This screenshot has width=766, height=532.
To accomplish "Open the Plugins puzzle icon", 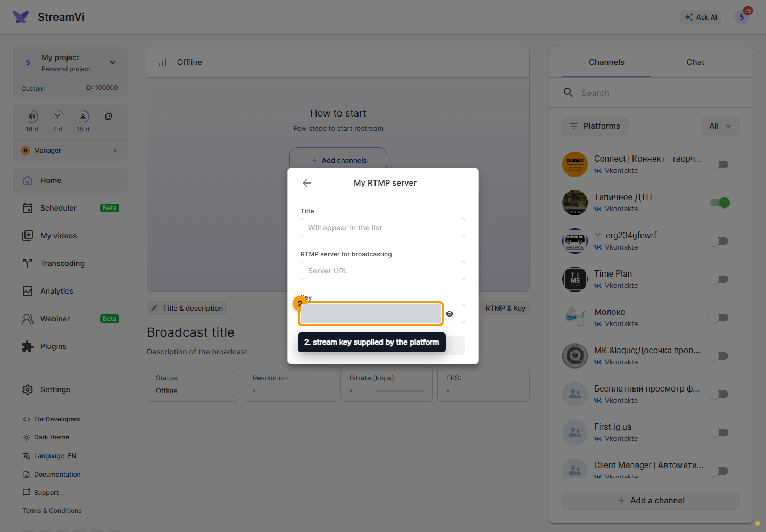I will pos(28,346).
